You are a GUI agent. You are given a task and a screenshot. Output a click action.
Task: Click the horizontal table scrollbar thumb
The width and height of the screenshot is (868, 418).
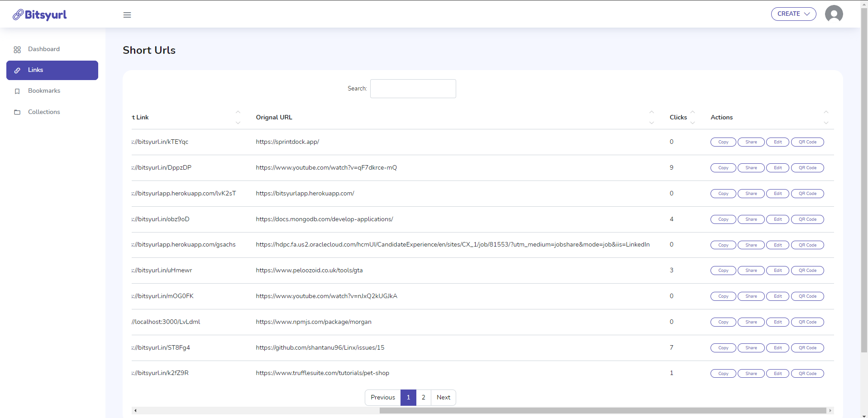[603, 411]
